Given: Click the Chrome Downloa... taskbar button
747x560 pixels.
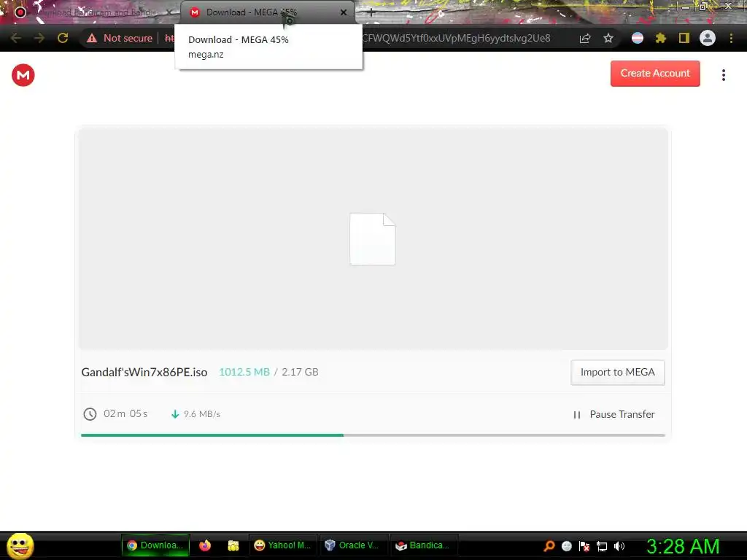Looking at the screenshot, I should pos(155,545).
